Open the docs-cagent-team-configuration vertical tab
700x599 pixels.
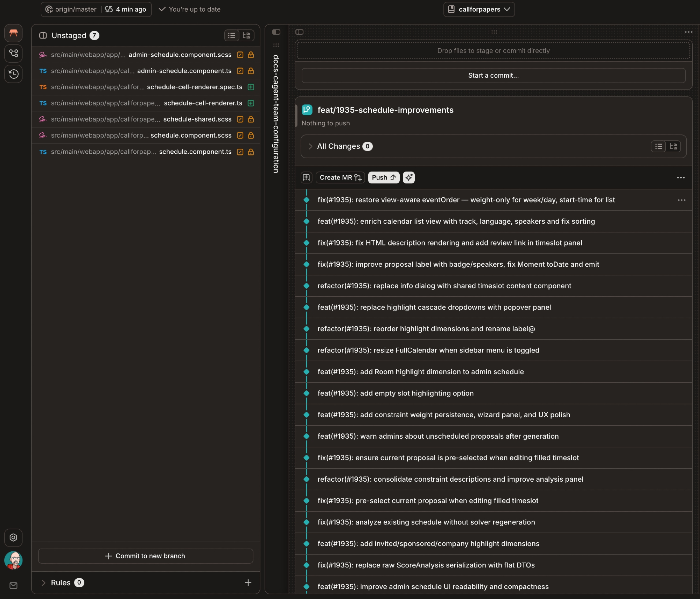click(276, 113)
